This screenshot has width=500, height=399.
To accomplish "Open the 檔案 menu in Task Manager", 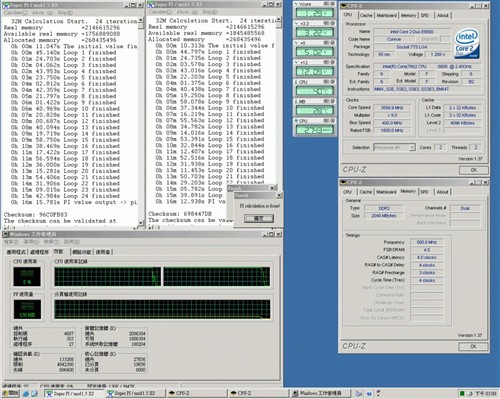I will pyautogui.click(x=12, y=242).
